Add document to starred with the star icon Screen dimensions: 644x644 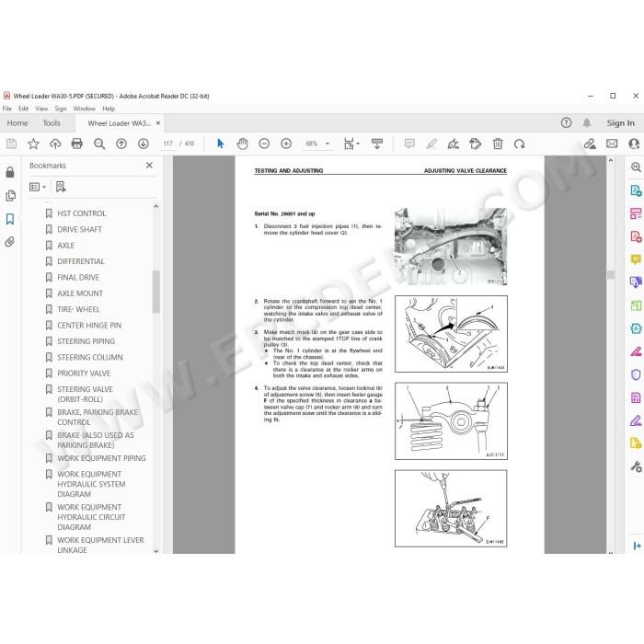click(33, 144)
